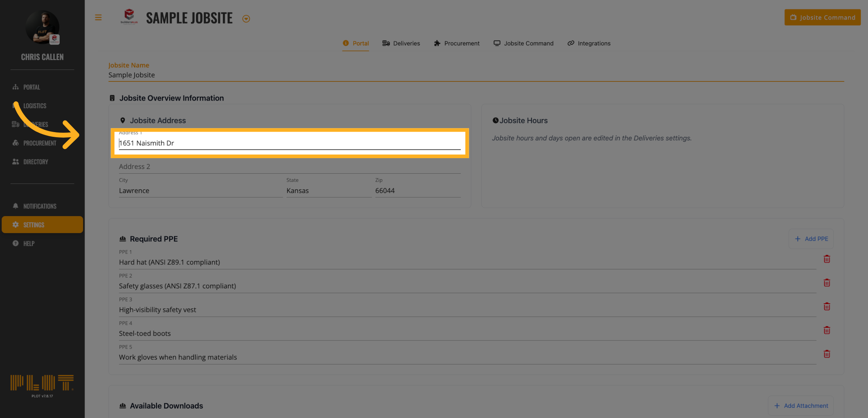The image size is (868, 418).
Task: Click the Address 2 input field
Action: pyautogui.click(x=289, y=167)
